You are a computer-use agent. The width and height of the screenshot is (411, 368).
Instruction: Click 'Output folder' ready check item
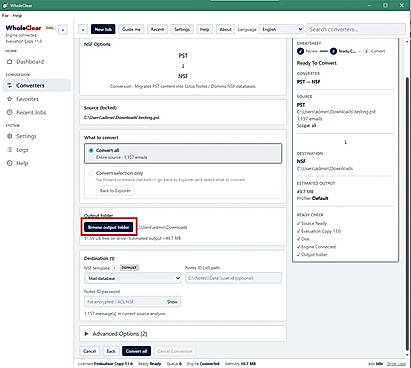click(x=312, y=255)
